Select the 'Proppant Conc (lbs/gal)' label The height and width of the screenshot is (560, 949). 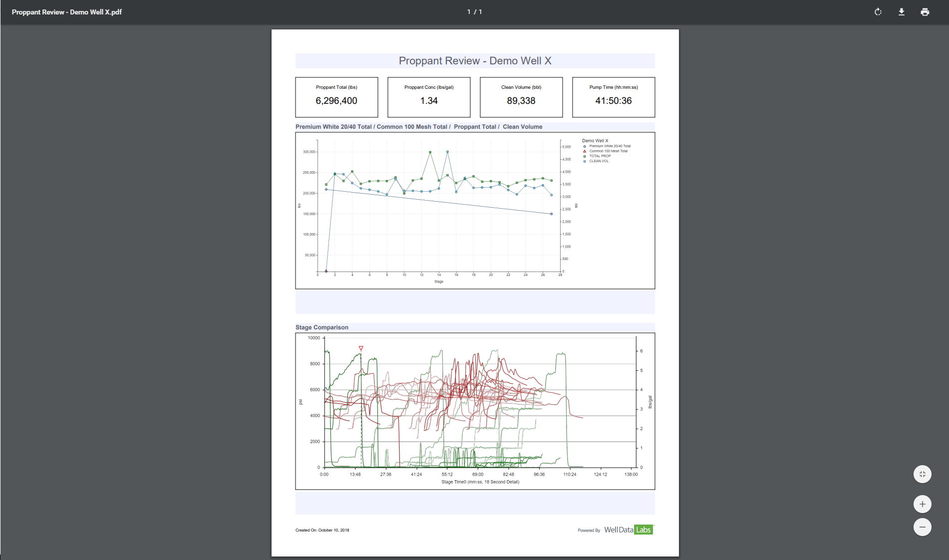[429, 87]
